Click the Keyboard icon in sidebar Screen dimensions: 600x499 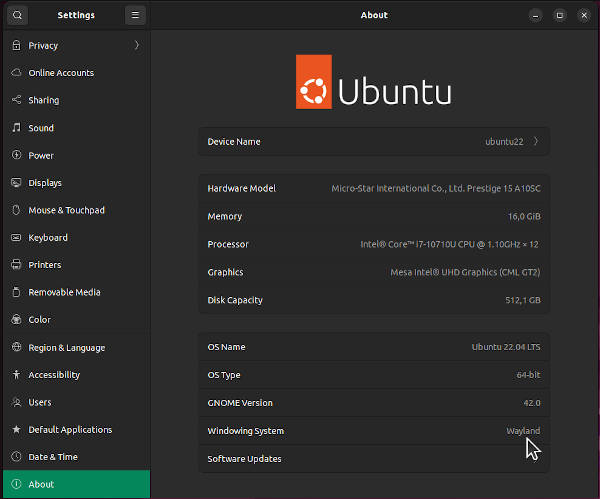point(16,237)
